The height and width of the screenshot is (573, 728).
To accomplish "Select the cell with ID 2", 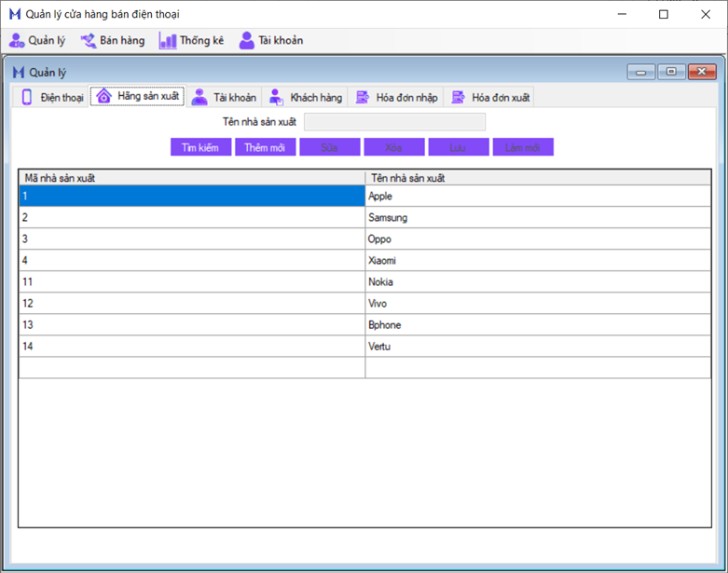I will coord(192,217).
